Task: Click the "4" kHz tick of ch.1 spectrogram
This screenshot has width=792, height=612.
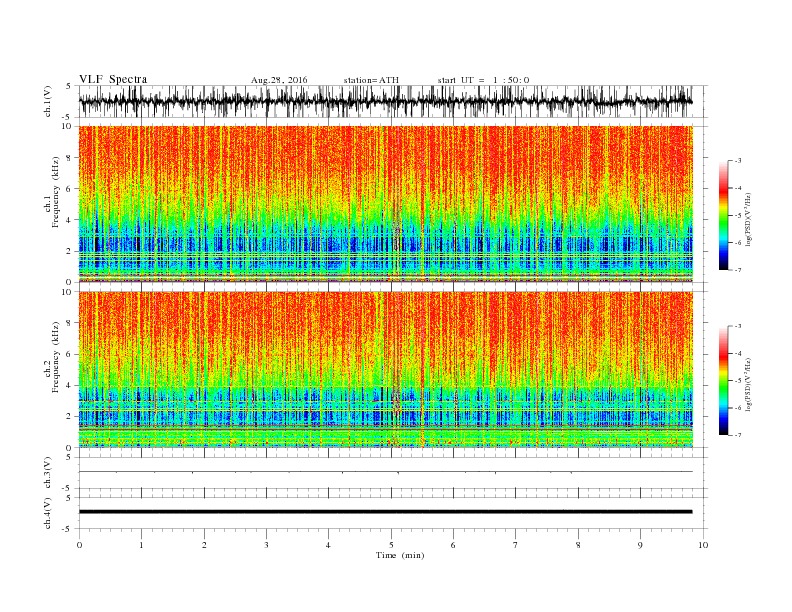Action: click(69, 220)
